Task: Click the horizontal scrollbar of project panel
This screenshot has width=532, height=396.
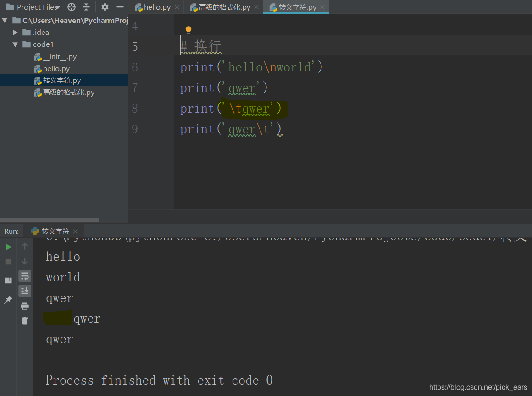Action: [x=50, y=220]
